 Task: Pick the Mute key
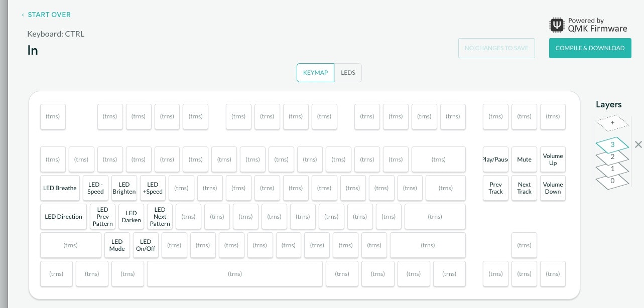pos(524,160)
